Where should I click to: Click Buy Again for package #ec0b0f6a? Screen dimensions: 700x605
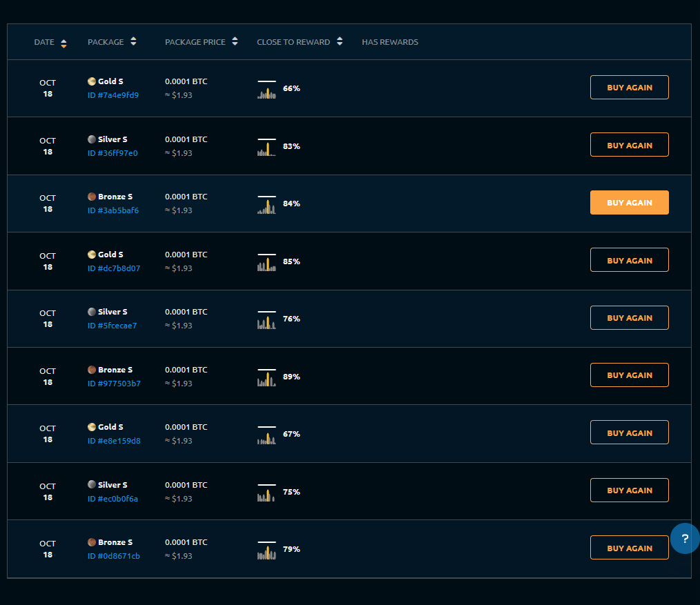(630, 490)
